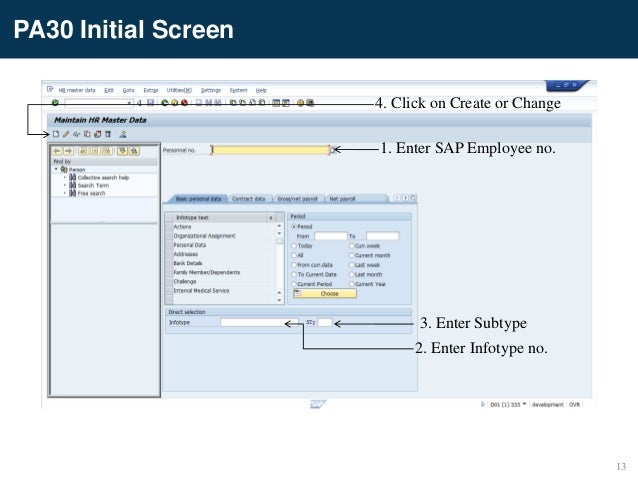Click the Create New Session icon
The height and width of the screenshot is (479, 638).
(x=276, y=103)
